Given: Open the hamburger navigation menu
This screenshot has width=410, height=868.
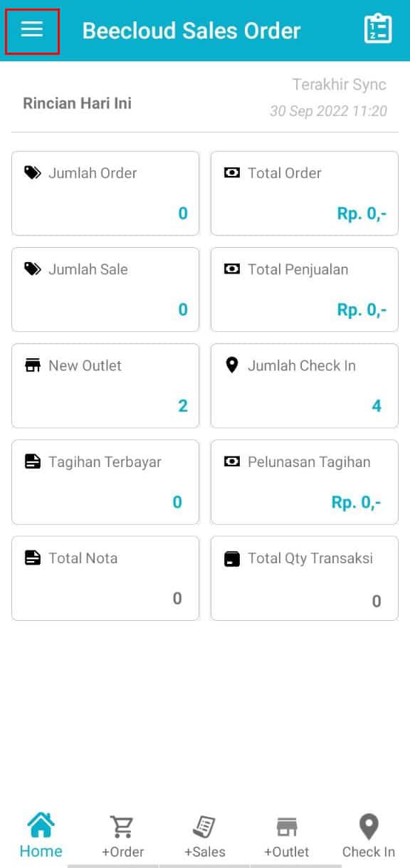Looking at the screenshot, I should 32,29.
